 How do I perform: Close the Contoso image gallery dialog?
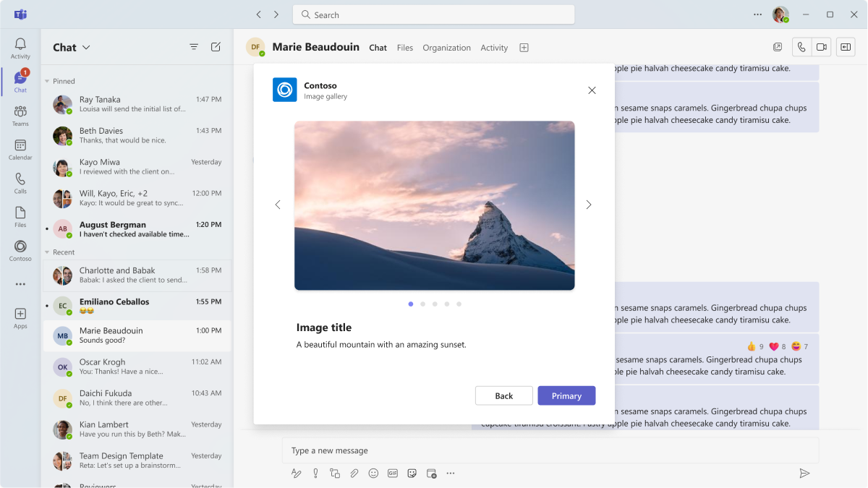tap(592, 90)
